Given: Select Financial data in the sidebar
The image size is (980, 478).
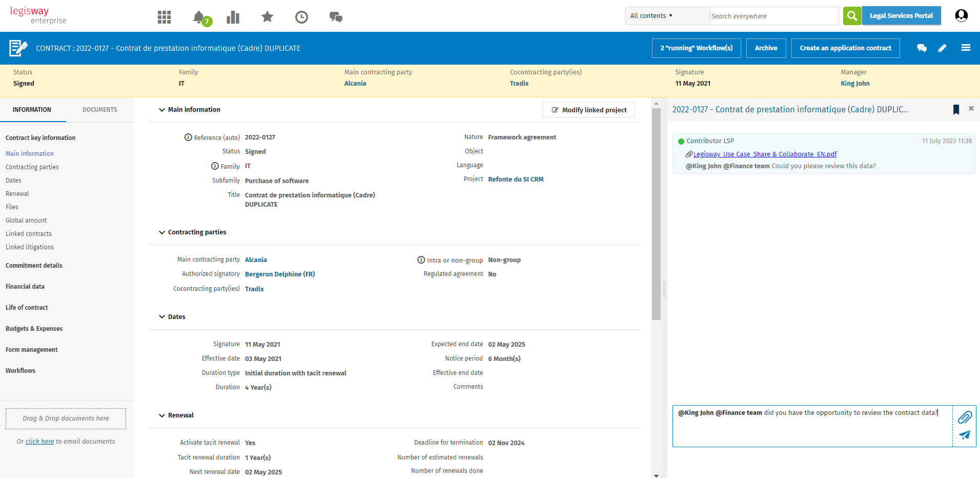Looking at the screenshot, I should tap(25, 287).
